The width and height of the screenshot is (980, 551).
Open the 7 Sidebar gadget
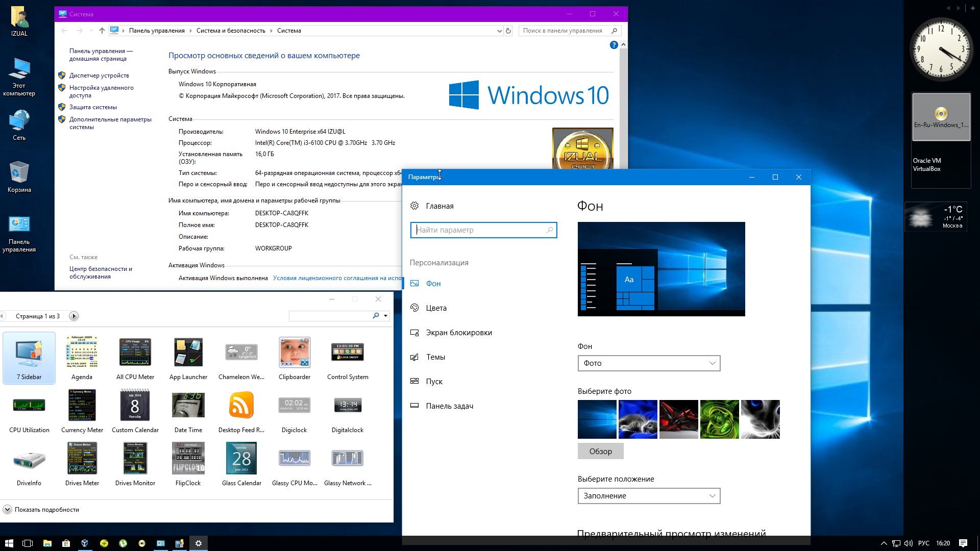[x=29, y=357]
